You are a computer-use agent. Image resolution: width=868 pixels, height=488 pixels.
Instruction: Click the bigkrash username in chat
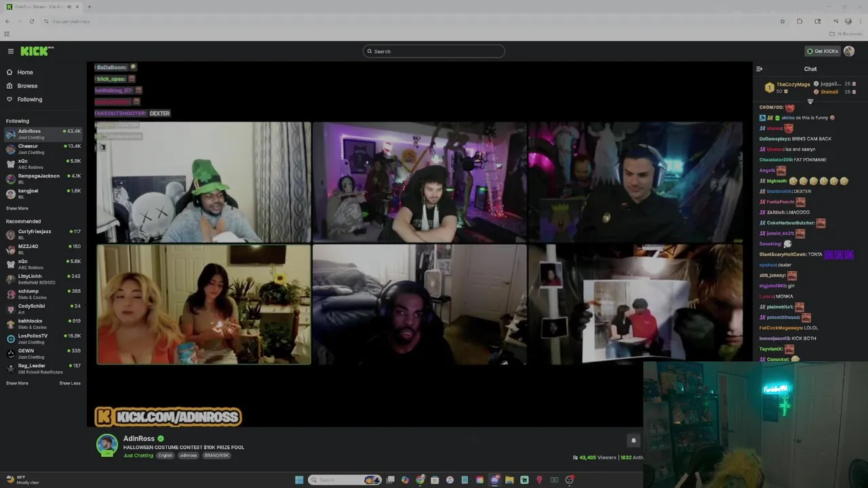coord(777,181)
